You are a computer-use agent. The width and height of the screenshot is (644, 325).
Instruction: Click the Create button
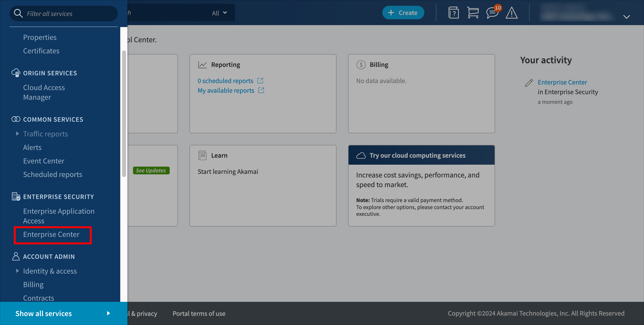click(x=403, y=13)
